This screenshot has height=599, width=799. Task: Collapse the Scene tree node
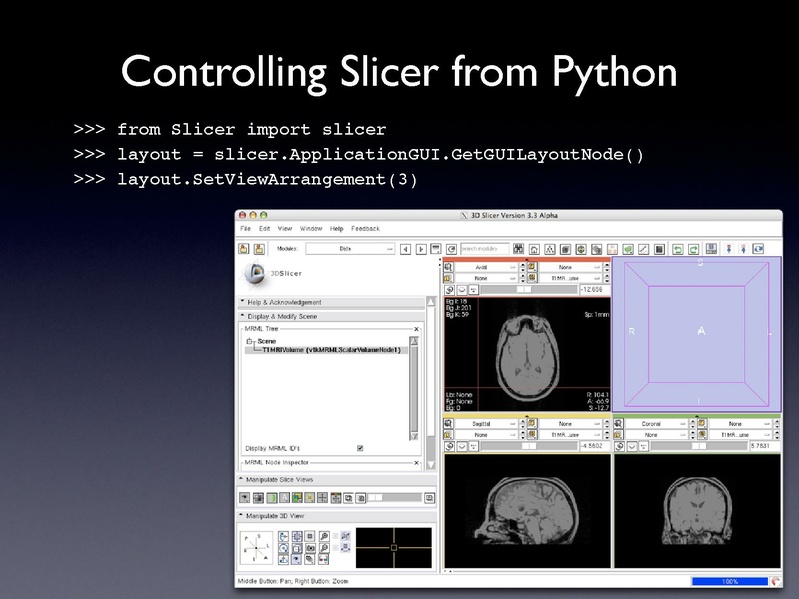[249, 341]
